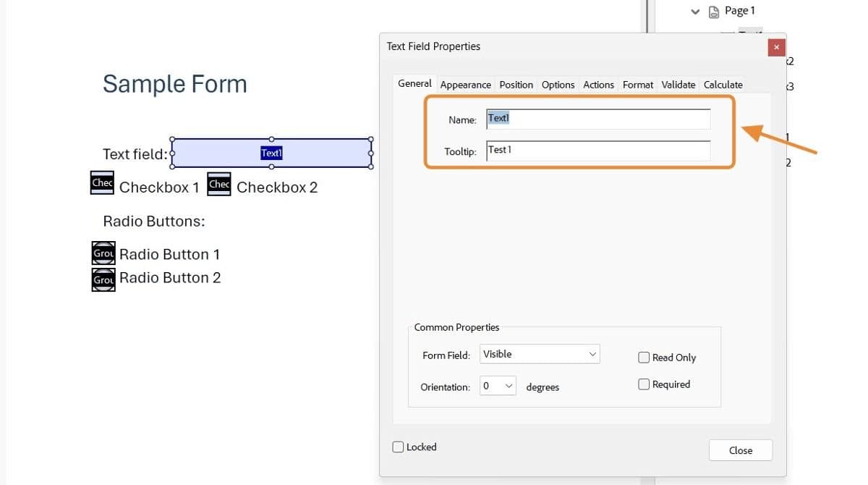Mark the field as Required
This screenshot has height=485, width=868.
[x=644, y=384]
